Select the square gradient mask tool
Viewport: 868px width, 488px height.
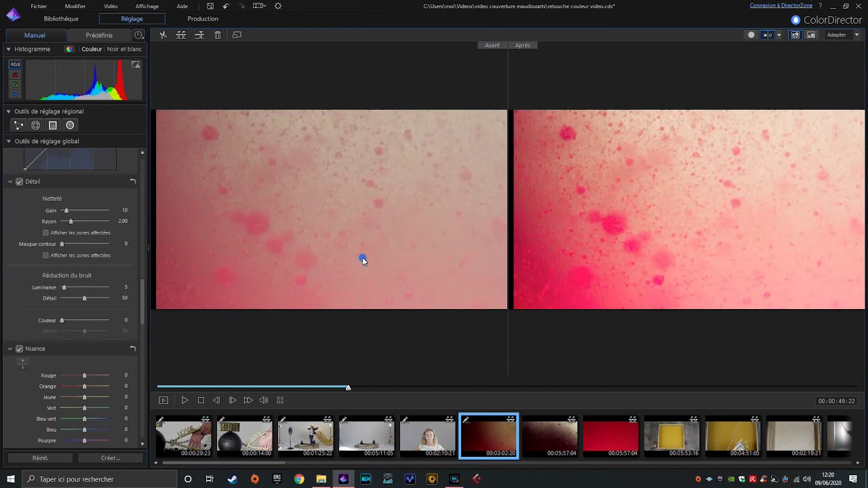pyautogui.click(x=52, y=125)
